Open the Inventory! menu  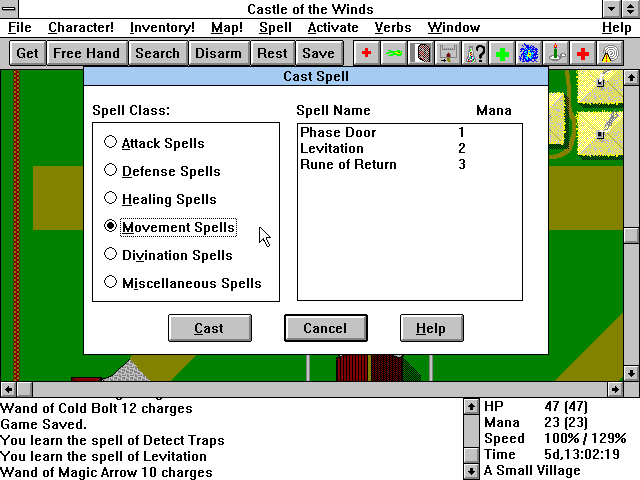162,27
